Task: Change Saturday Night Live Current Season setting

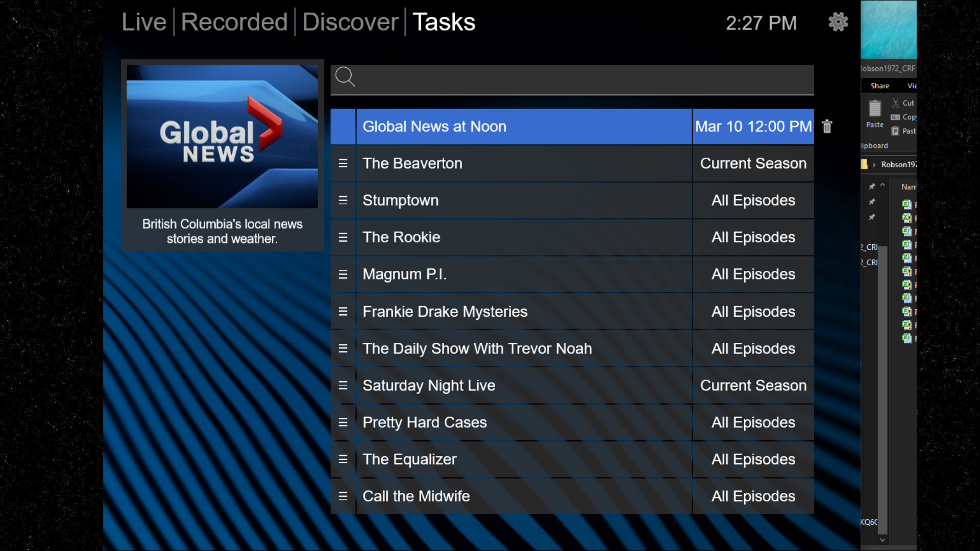Action: [753, 386]
